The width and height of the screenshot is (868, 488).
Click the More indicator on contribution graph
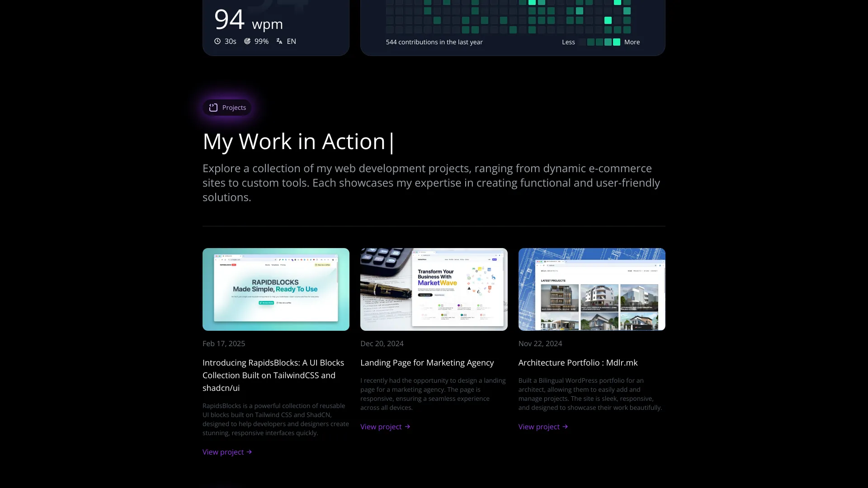click(632, 42)
